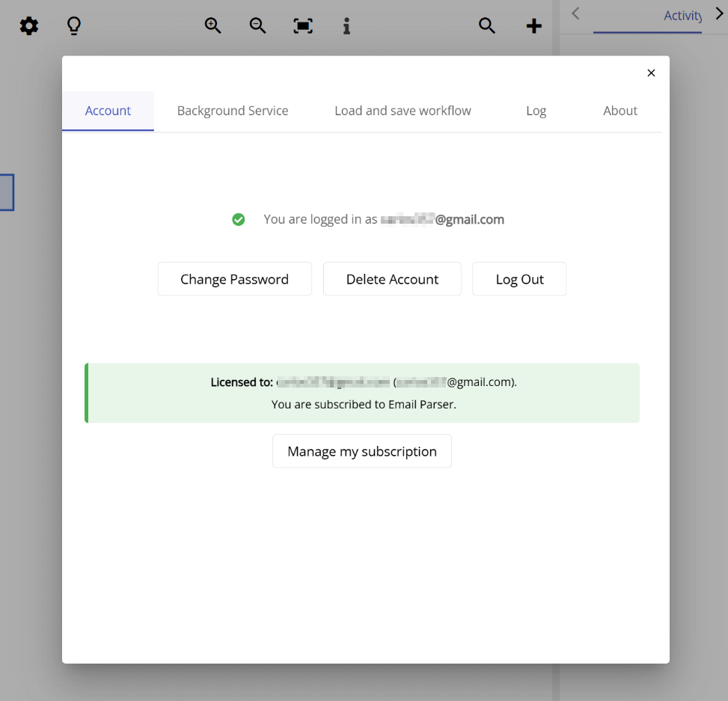Screen dimensions: 728x701
Task: Log out of the account
Action: (x=519, y=278)
